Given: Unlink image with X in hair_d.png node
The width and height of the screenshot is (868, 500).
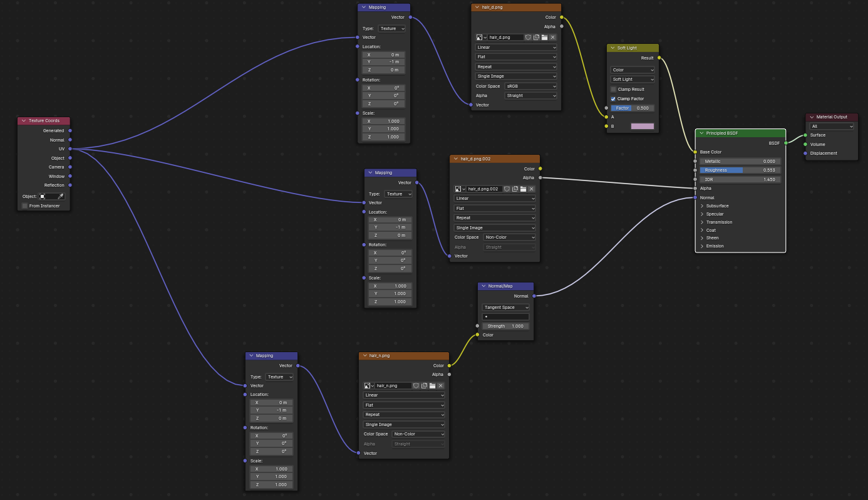Looking at the screenshot, I should click(552, 37).
